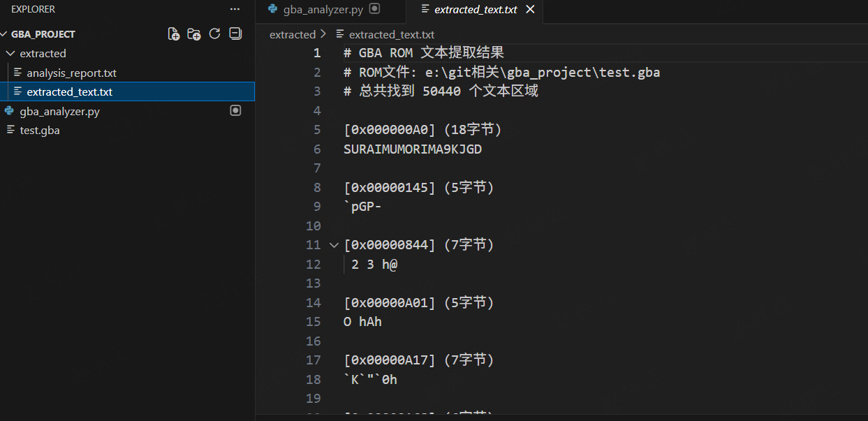Image resolution: width=868 pixels, height=421 pixels.
Task: Click the New Folder icon in Explorer
Action: click(x=194, y=34)
